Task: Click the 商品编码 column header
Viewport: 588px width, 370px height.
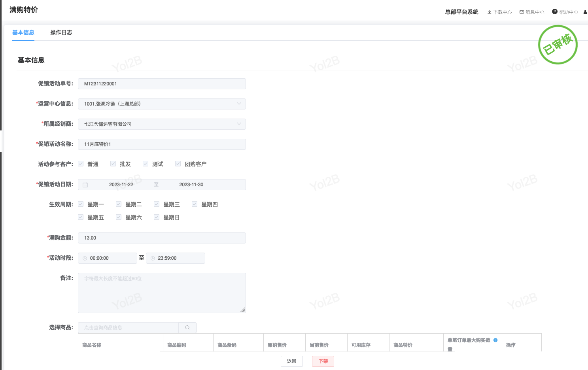Action: click(x=177, y=345)
